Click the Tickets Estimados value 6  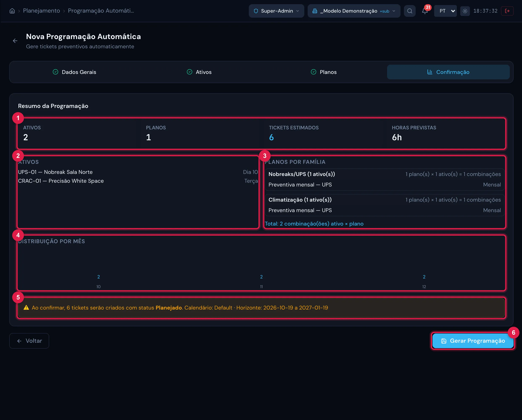pyautogui.click(x=271, y=137)
